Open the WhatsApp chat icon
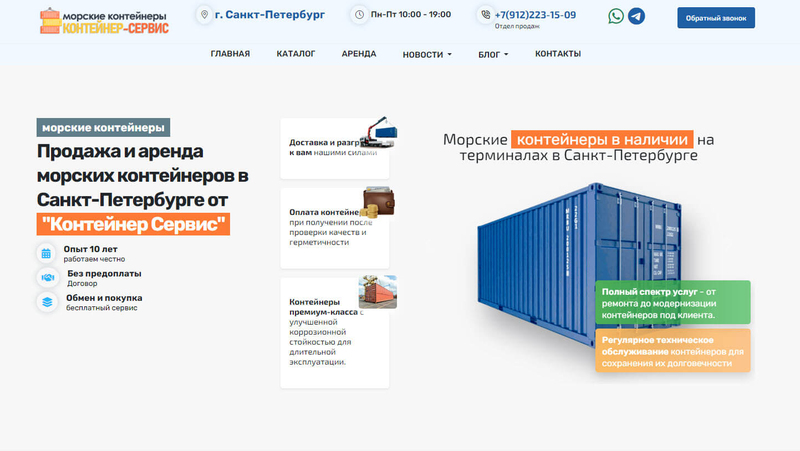This screenshot has width=800, height=451. 616,16
